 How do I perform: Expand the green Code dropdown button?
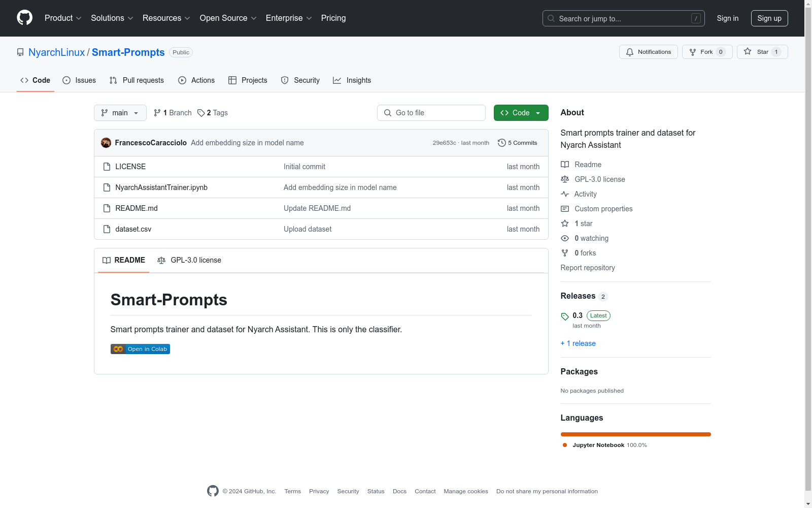click(521, 113)
